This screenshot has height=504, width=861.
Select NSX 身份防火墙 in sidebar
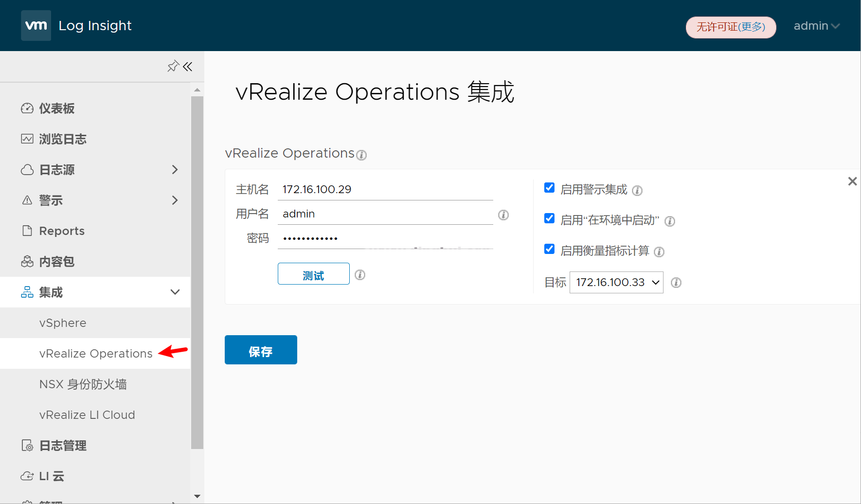coord(83,384)
